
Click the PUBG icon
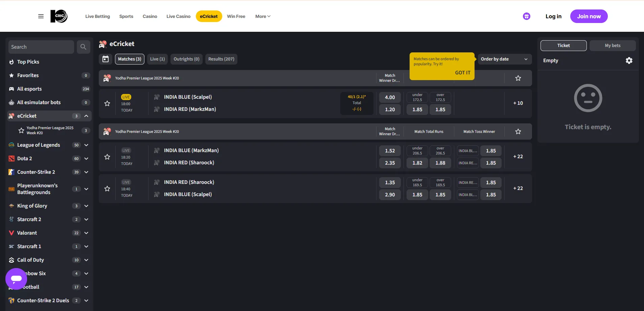tap(11, 189)
